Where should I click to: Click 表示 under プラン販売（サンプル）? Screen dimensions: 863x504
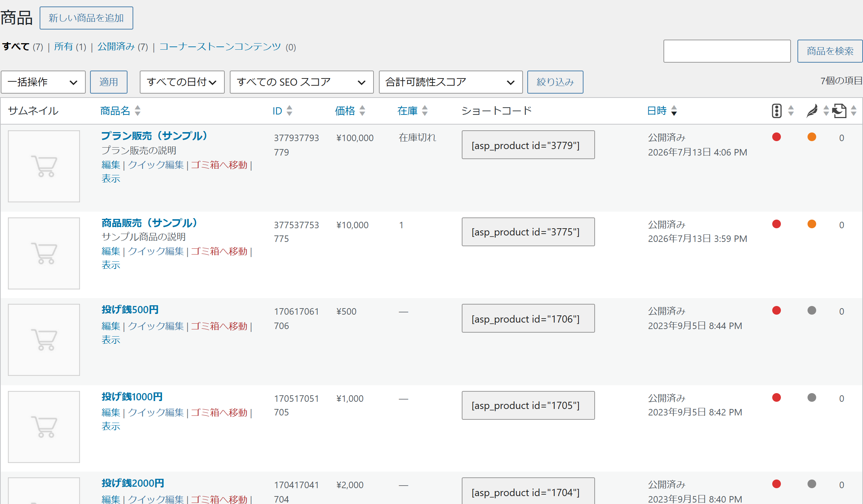[x=111, y=179]
